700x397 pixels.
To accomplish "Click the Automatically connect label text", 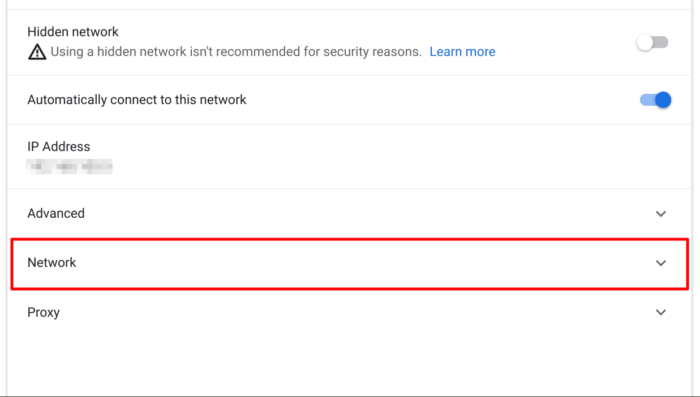I will coord(137,100).
